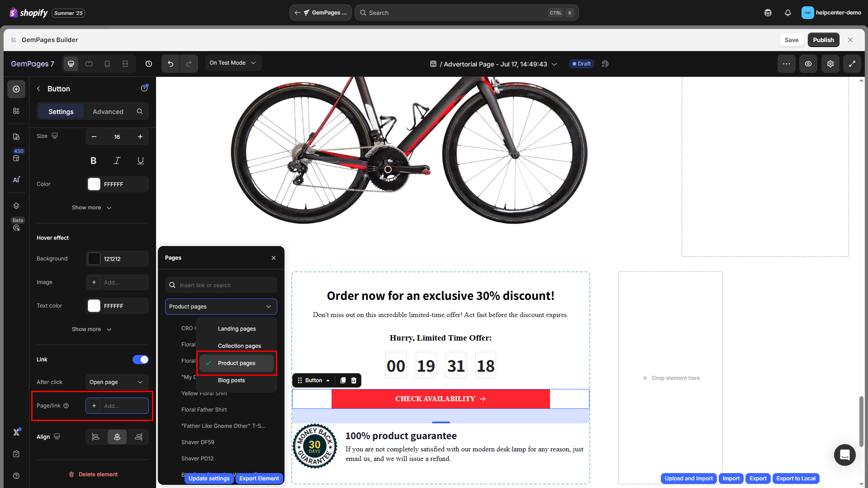The height and width of the screenshot is (488, 868).
Task: Click the Update settings button
Action: point(209,478)
